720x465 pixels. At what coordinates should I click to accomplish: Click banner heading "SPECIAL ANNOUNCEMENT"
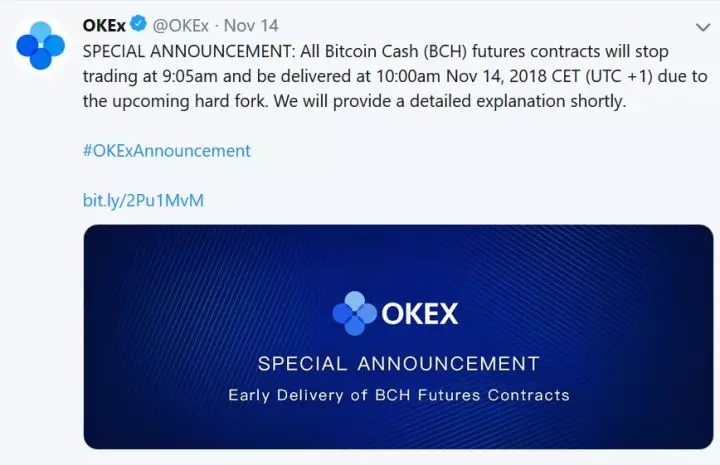coord(398,363)
